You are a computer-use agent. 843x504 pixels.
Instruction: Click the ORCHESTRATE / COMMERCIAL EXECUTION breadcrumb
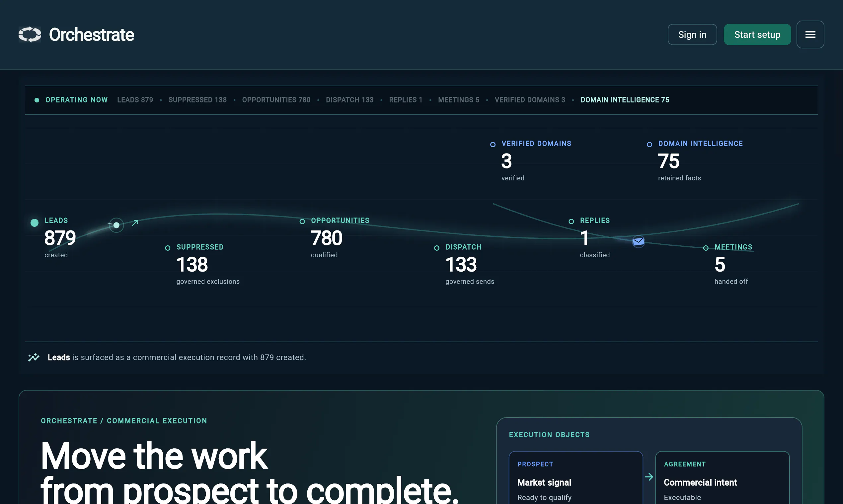click(x=124, y=421)
